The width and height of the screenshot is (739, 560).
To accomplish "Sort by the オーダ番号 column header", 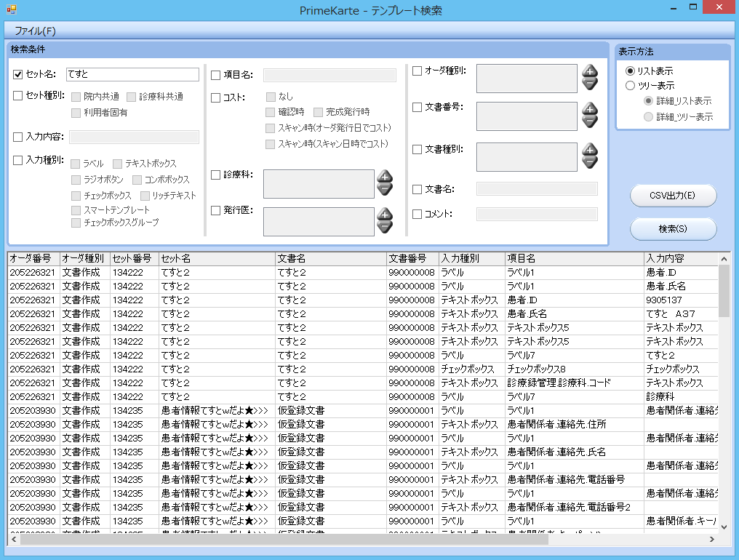I will 34,259.
